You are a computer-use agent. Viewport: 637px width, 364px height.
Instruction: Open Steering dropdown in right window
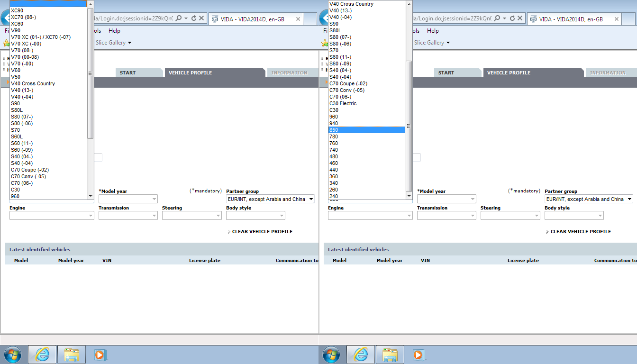tap(510, 216)
